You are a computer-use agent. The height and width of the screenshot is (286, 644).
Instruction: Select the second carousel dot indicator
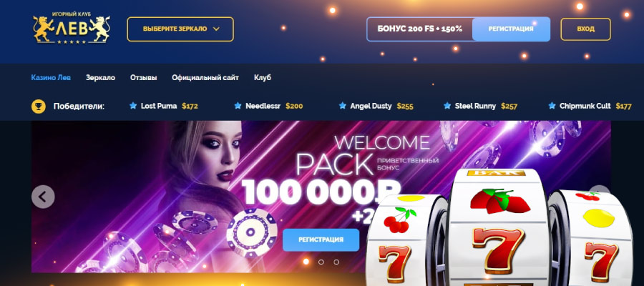tap(321, 262)
